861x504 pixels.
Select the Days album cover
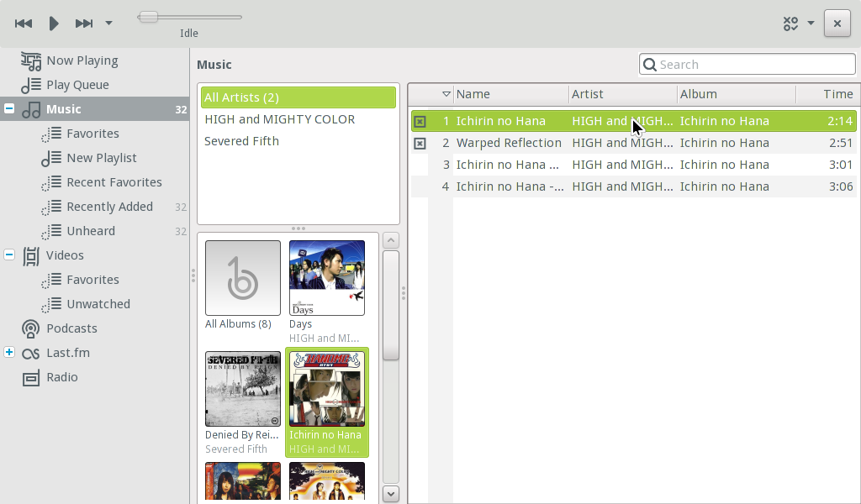coord(327,278)
